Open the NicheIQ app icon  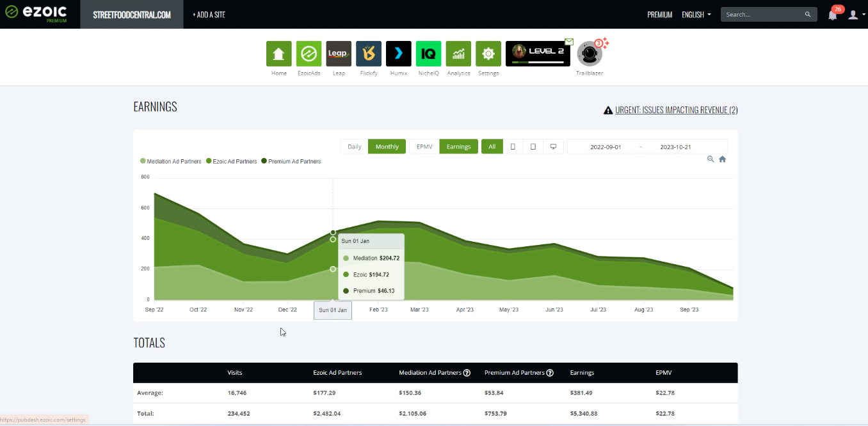tap(428, 54)
